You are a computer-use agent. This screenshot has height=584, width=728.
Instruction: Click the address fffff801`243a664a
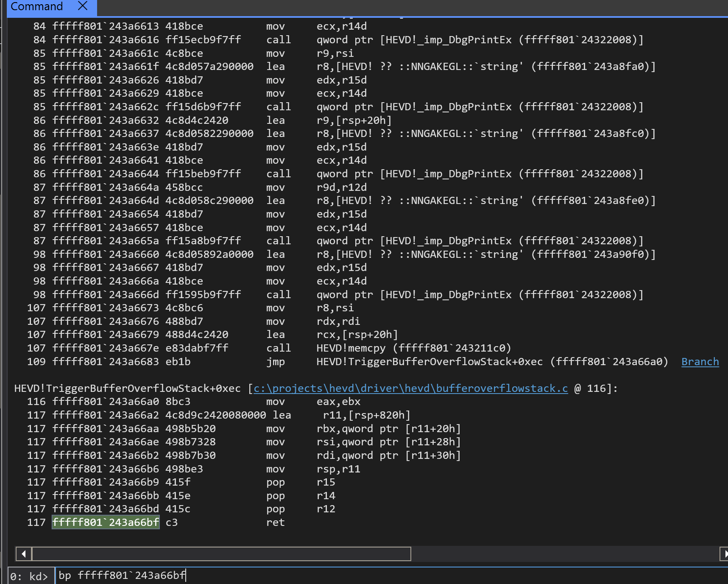[x=106, y=187]
